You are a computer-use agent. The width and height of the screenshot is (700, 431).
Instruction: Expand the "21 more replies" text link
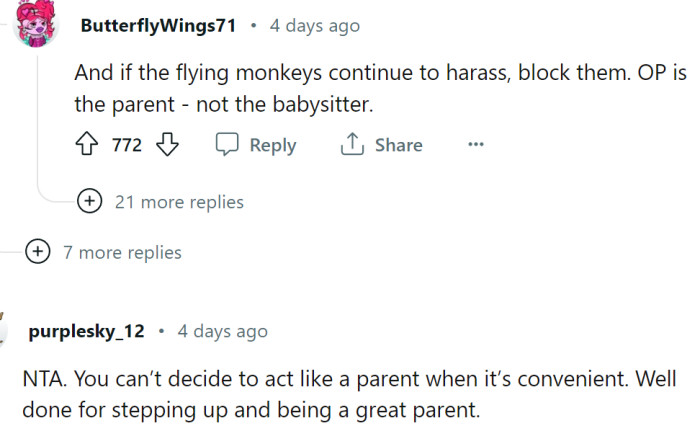click(x=179, y=202)
